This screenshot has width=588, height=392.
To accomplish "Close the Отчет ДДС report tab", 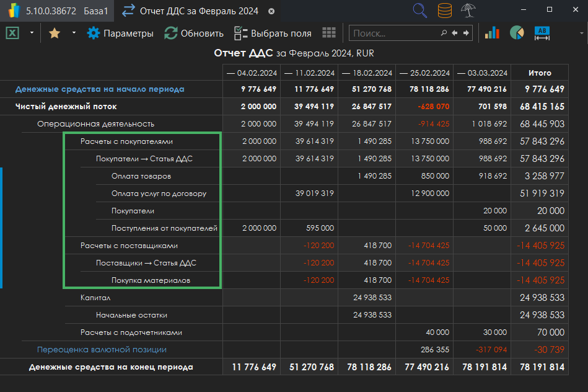I will [271, 11].
